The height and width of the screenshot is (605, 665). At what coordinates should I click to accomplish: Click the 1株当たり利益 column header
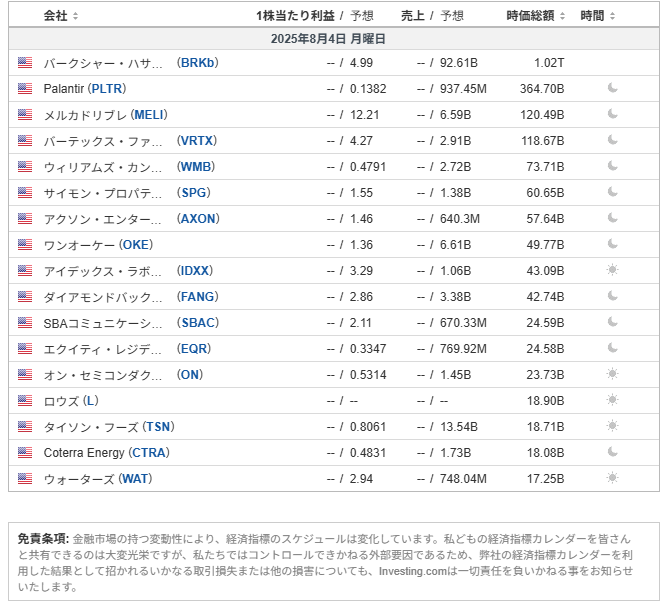296,16
